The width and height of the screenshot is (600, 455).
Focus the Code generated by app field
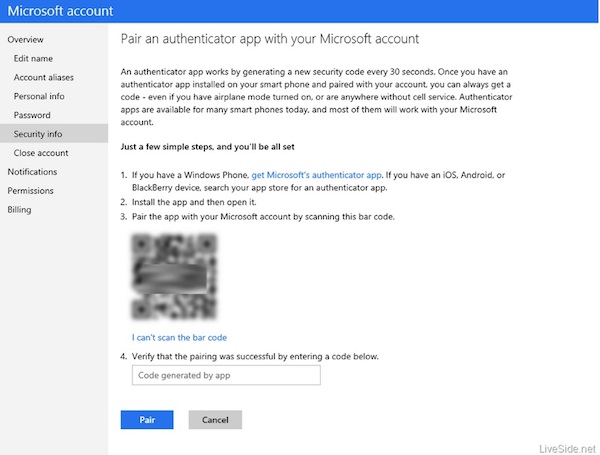(x=226, y=375)
